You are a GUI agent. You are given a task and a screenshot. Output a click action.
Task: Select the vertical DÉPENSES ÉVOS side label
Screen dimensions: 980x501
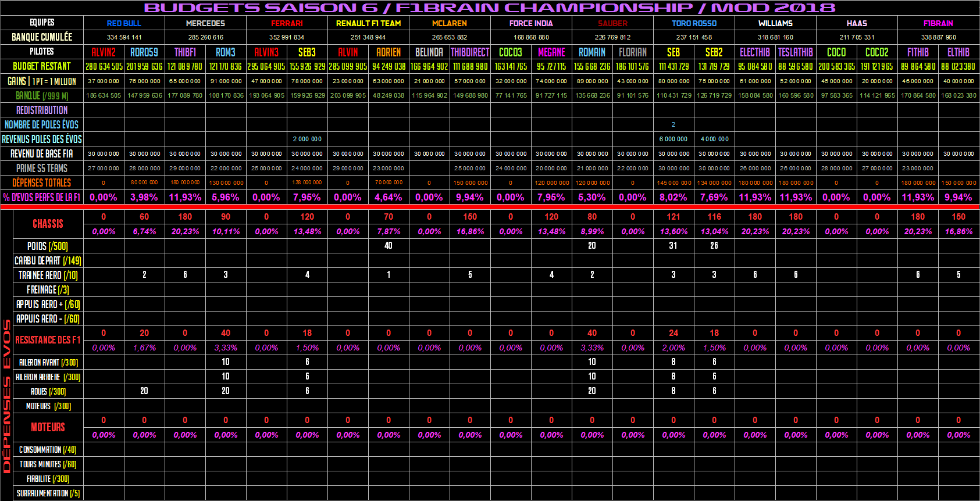point(6,395)
